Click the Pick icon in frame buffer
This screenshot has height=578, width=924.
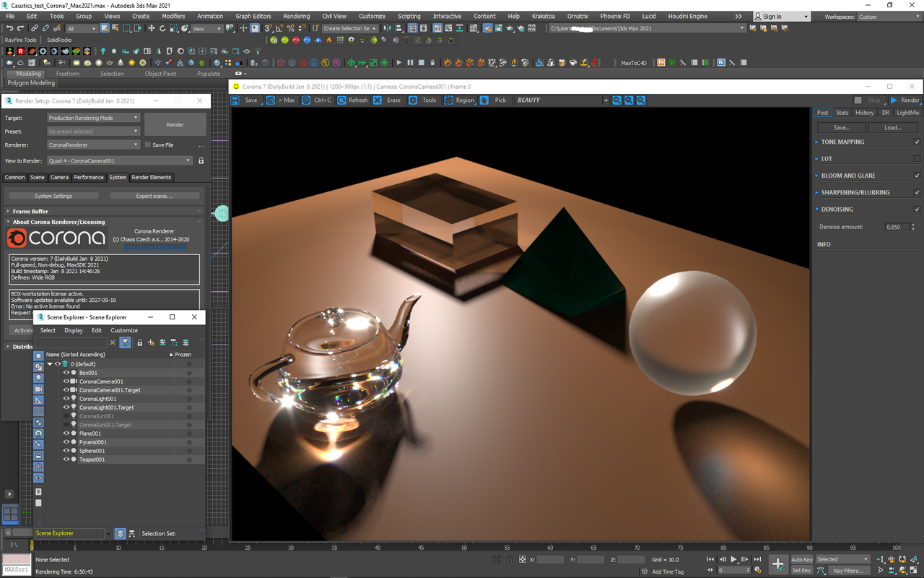[484, 100]
